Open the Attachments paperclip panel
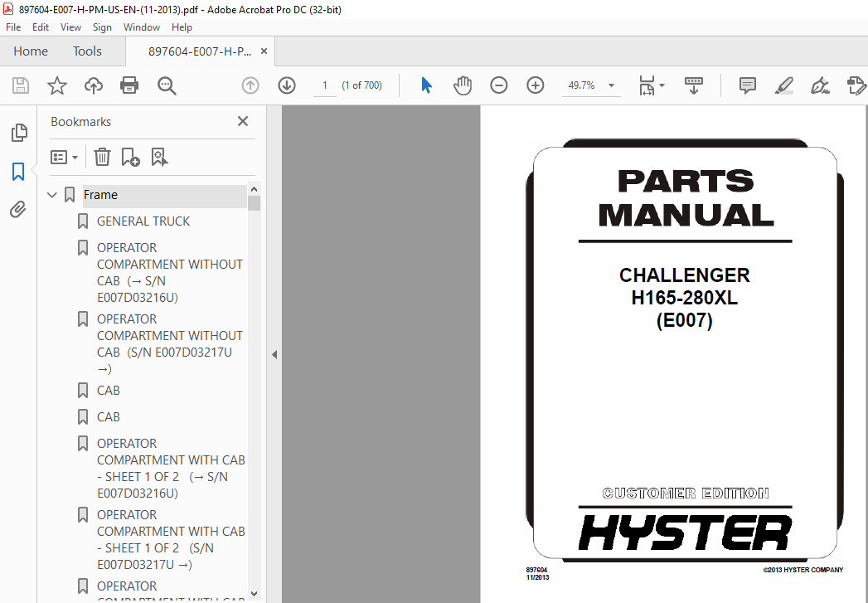This screenshot has height=603, width=868. pos(18,210)
